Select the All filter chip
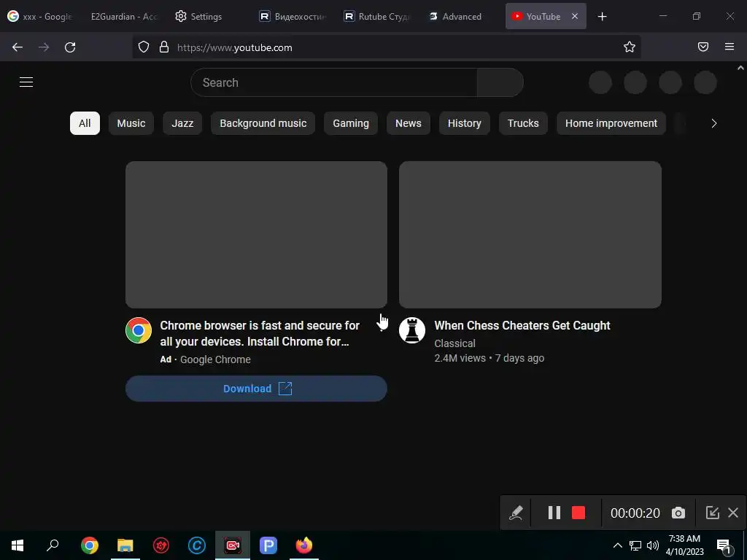The image size is (747, 560). click(x=85, y=123)
